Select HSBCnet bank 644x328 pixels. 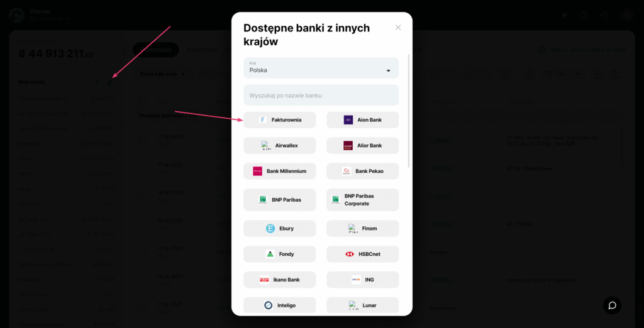363,254
